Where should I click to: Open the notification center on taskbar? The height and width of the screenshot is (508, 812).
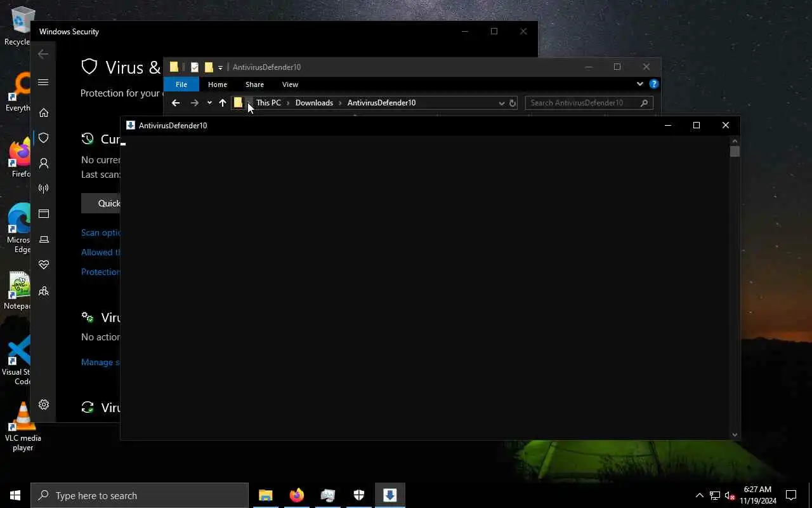pyautogui.click(x=791, y=495)
